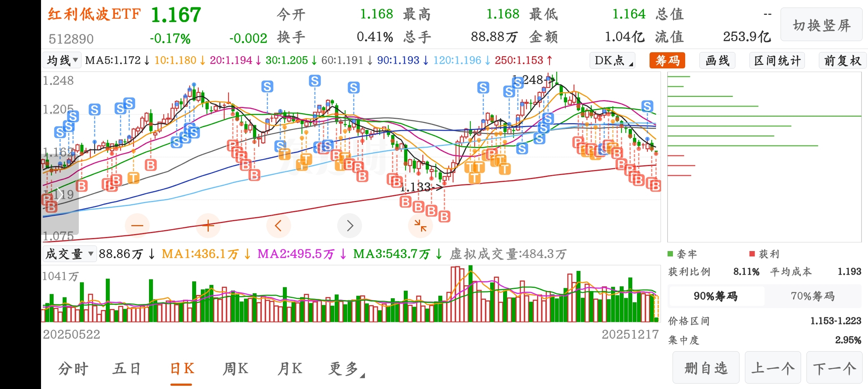
Task: Open the 分时 tab
Action: [73, 369]
